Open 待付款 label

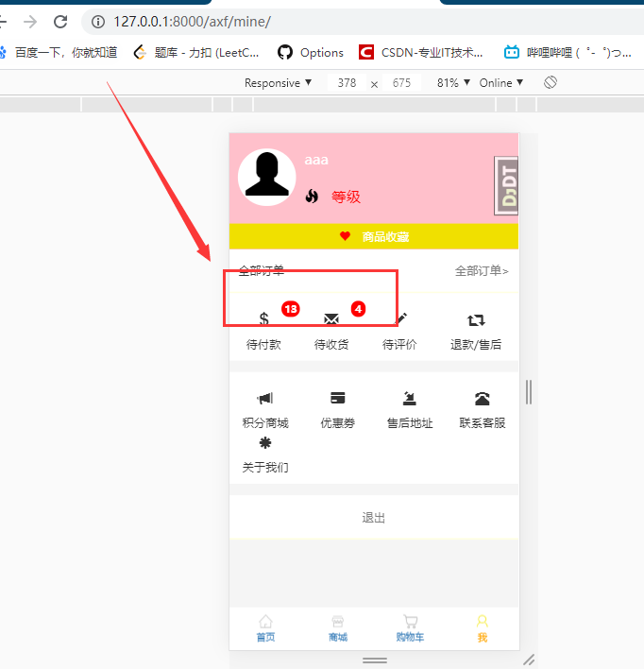pyautogui.click(x=263, y=344)
